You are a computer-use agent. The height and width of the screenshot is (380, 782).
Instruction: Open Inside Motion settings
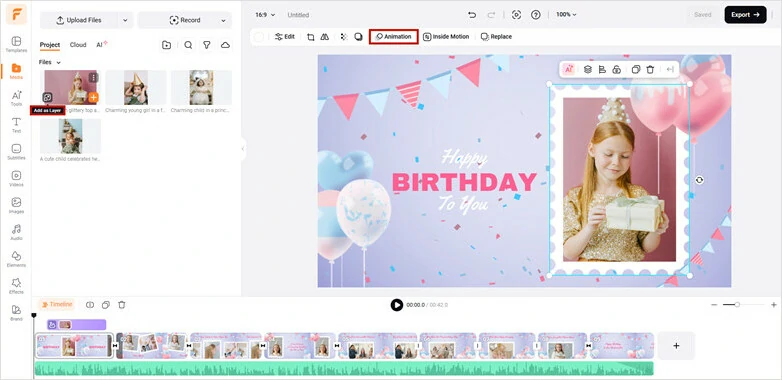[446, 37]
